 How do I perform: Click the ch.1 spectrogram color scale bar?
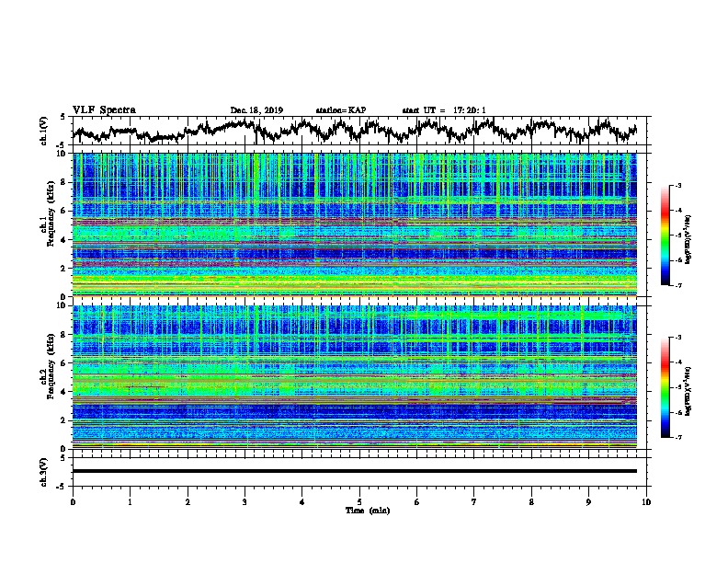coord(665,236)
